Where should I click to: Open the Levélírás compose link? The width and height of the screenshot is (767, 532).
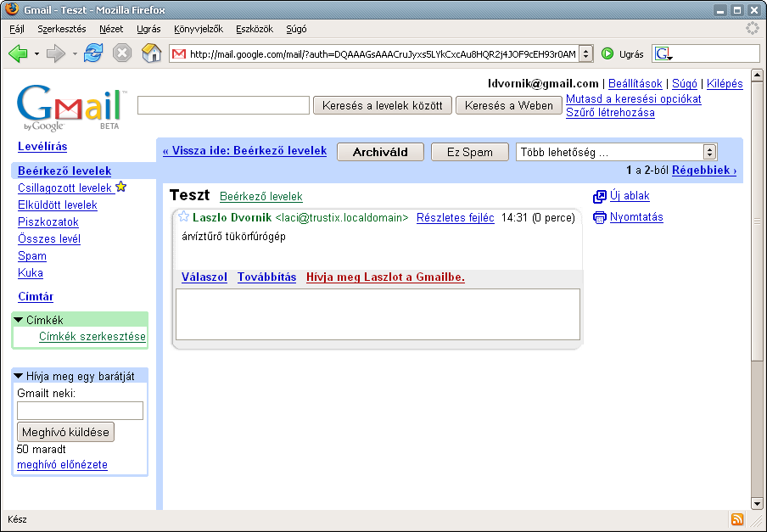coord(42,146)
